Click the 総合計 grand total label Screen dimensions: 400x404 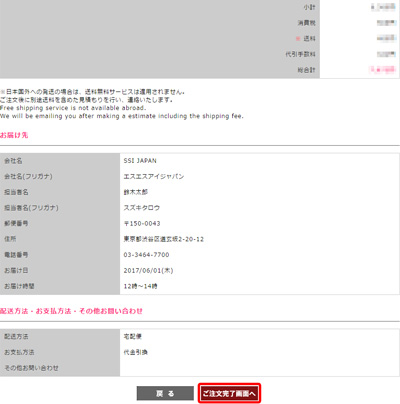306,70
